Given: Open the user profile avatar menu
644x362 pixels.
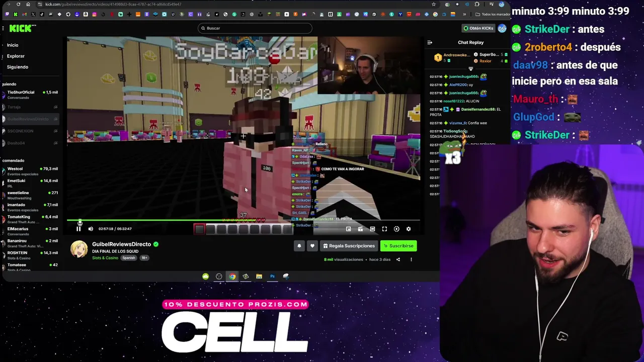Looking at the screenshot, I should [502, 28].
